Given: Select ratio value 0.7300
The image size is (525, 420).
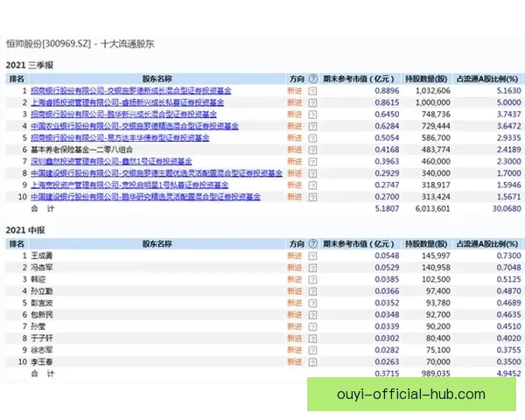Looking at the screenshot, I should click(x=509, y=255).
